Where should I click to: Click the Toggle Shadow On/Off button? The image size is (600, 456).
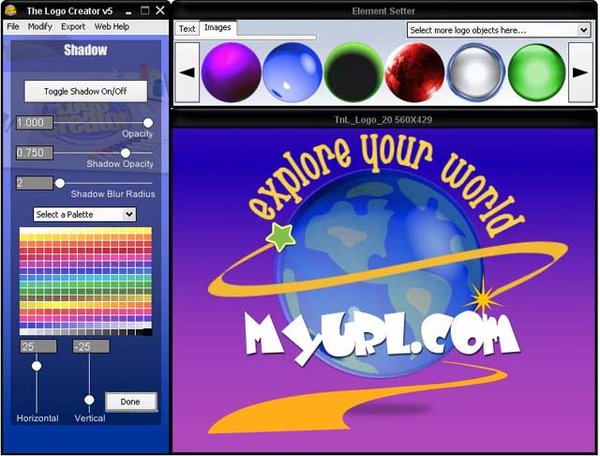pyautogui.click(x=86, y=91)
